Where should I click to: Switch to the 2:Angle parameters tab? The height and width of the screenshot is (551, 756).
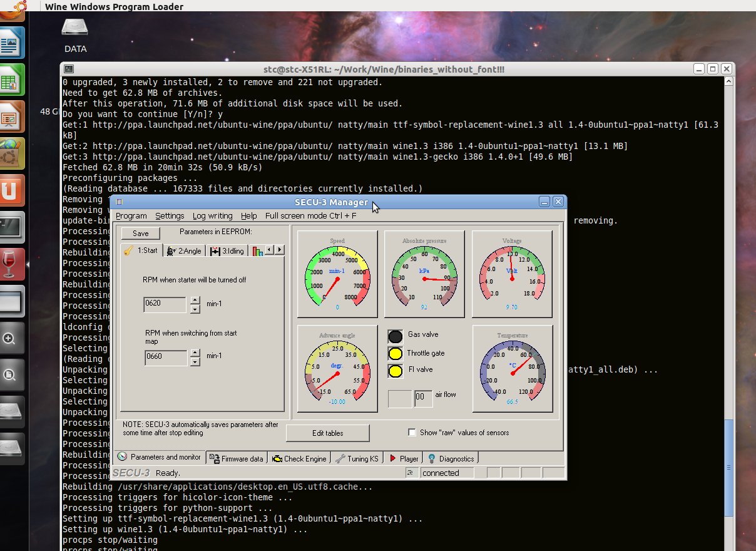pos(184,250)
